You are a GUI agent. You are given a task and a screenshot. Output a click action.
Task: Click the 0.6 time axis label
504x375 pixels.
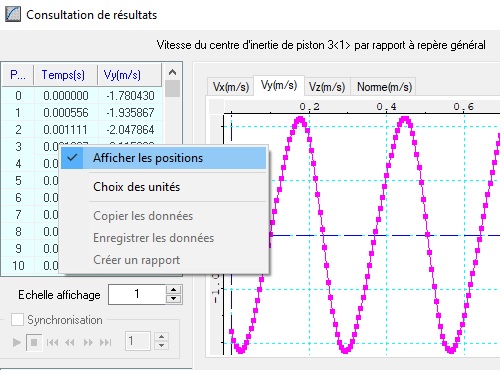pos(463,107)
